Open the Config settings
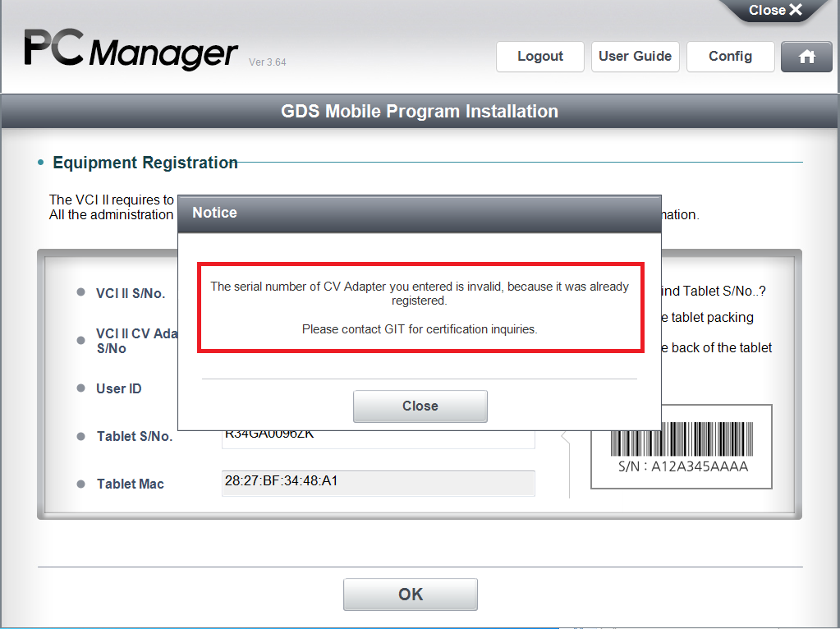 [730, 57]
